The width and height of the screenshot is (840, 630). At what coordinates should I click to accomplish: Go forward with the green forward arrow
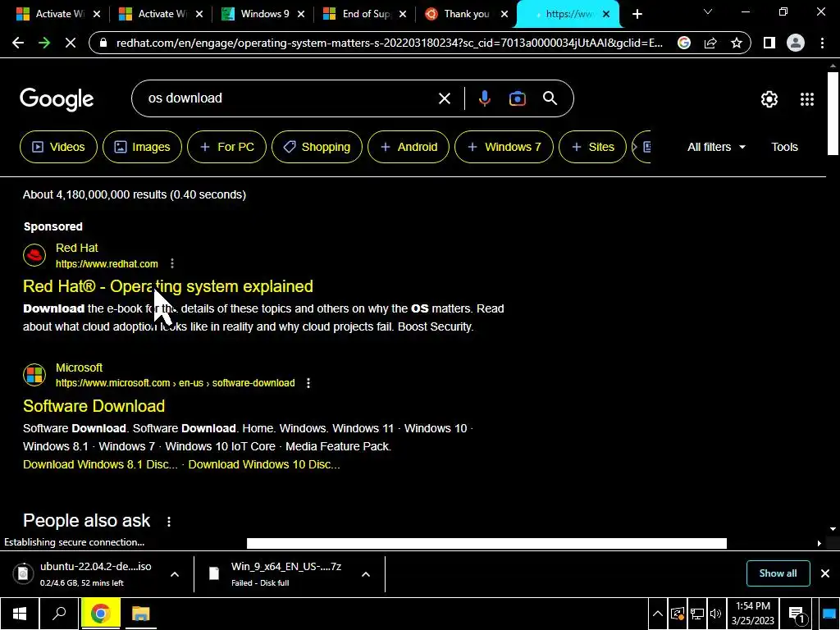(x=44, y=43)
